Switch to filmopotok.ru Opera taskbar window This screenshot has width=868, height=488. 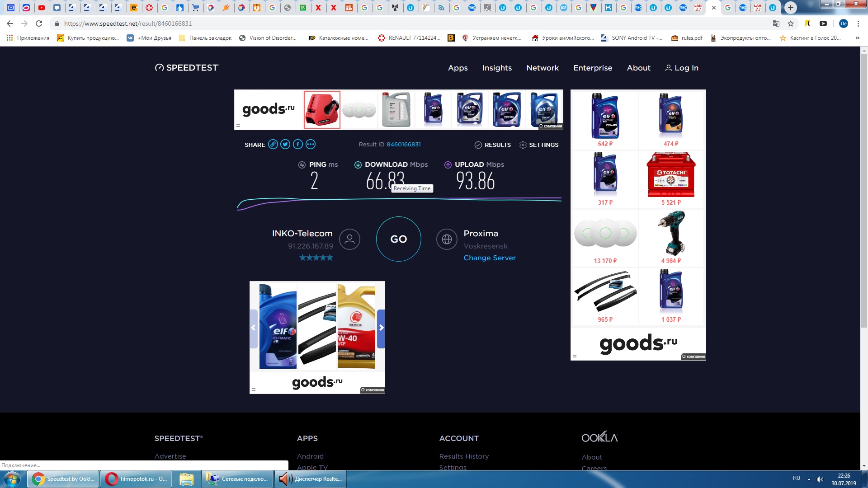[137, 479]
